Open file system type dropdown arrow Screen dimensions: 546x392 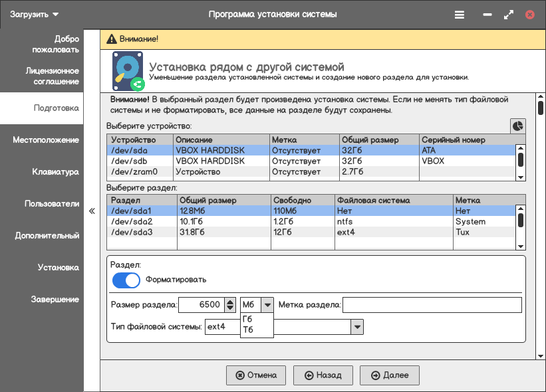(357, 327)
